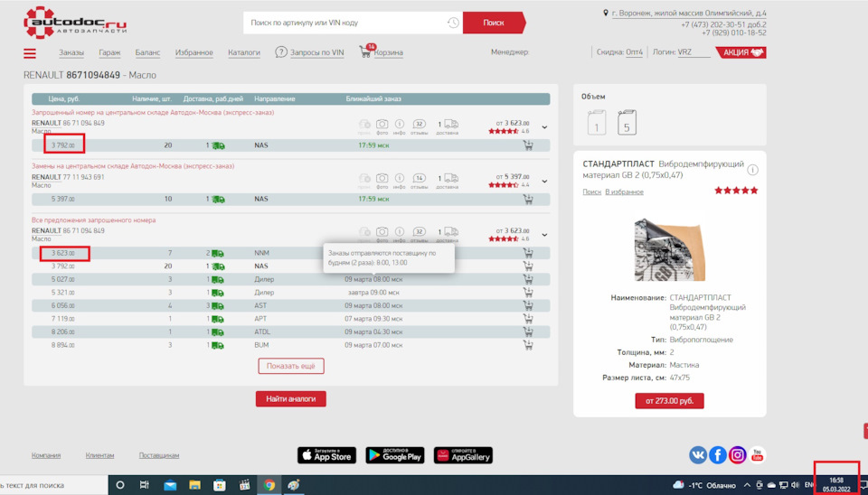Select the 5 liter volume canister

pyautogui.click(x=627, y=122)
